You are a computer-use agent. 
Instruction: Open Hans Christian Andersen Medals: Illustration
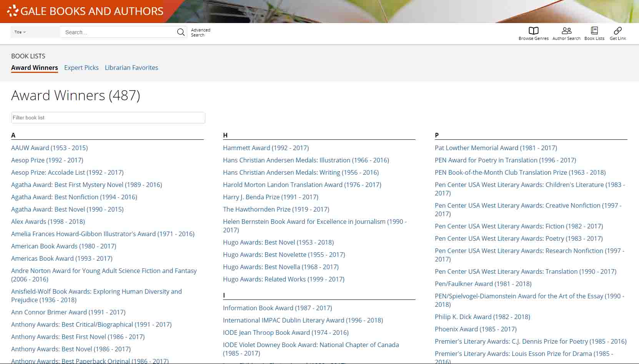[306, 160]
